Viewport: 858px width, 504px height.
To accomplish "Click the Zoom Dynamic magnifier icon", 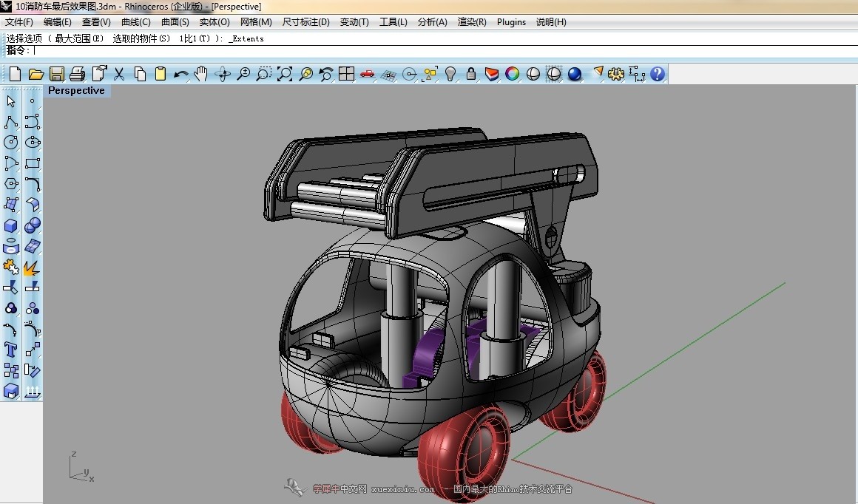I will point(243,74).
